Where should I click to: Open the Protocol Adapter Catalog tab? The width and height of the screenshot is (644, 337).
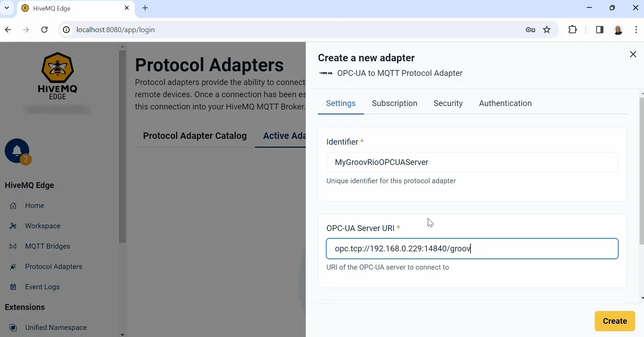point(195,136)
